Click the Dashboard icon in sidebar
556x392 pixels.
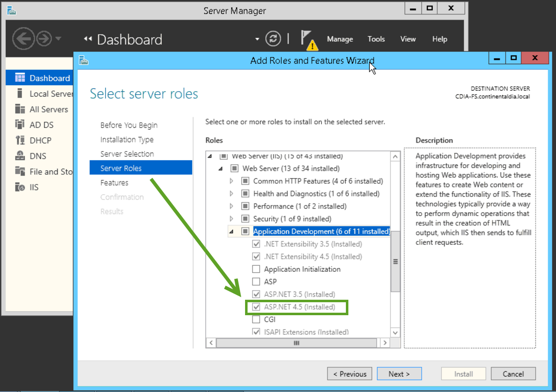point(20,78)
